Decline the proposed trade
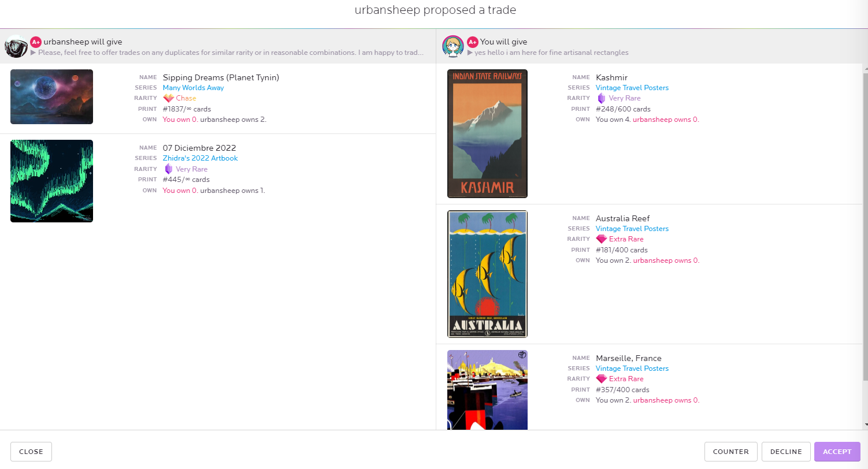868x469 pixels. 786,452
